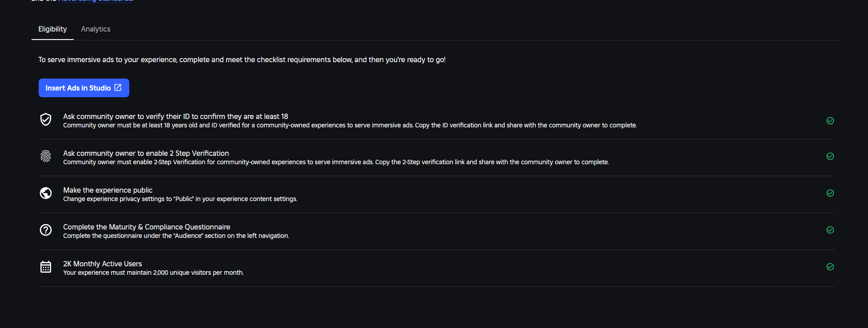This screenshot has height=328, width=868.
Task: Click the '2K Monthly Active Users' heading
Action: coord(102,264)
